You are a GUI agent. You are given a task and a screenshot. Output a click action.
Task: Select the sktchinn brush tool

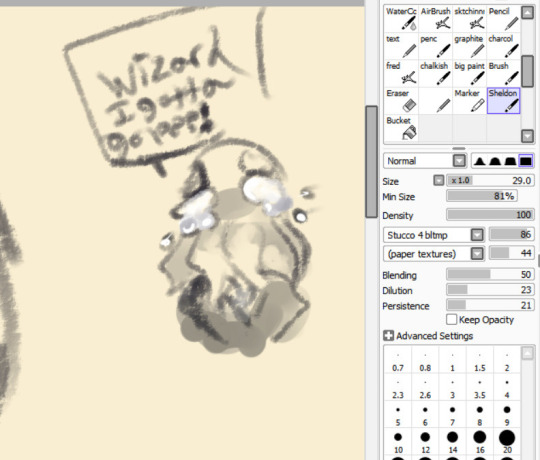pyautogui.click(x=469, y=19)
